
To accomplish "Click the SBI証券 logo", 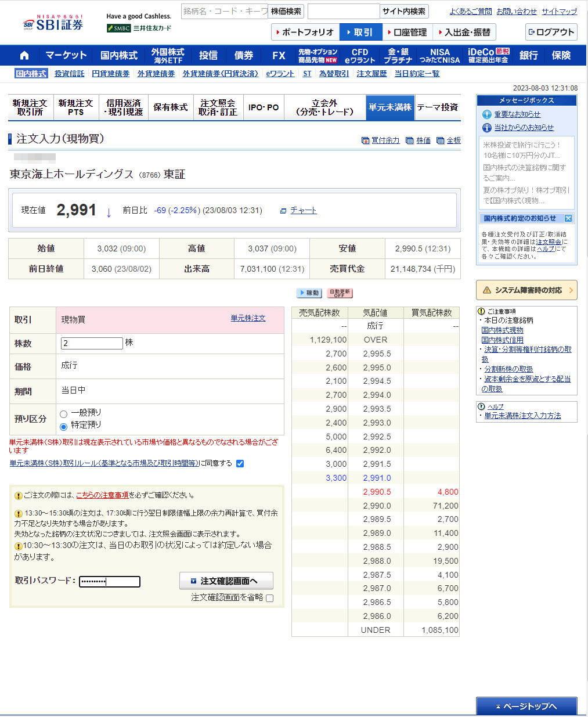I will pos(53,24).
